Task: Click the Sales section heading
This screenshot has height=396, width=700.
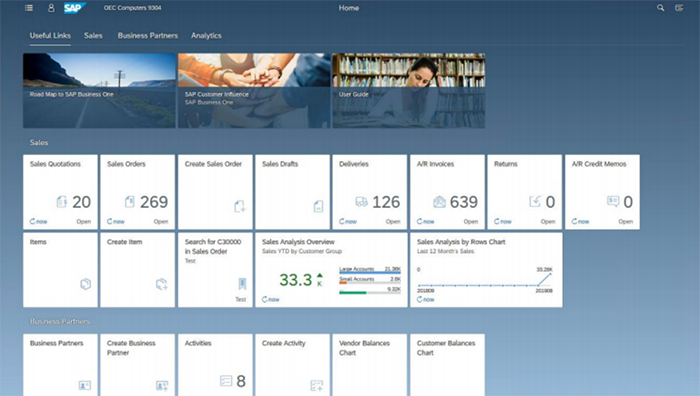Action: pos(39,142)
